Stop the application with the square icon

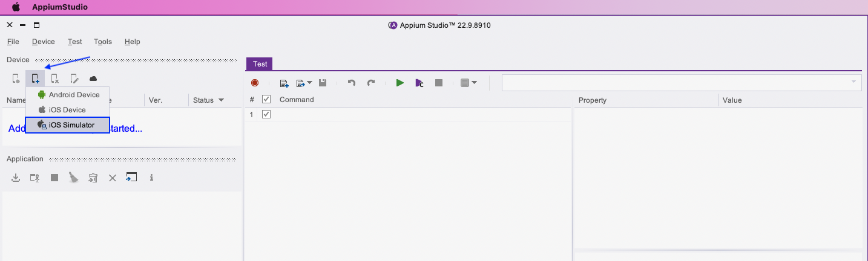(54, 178)
